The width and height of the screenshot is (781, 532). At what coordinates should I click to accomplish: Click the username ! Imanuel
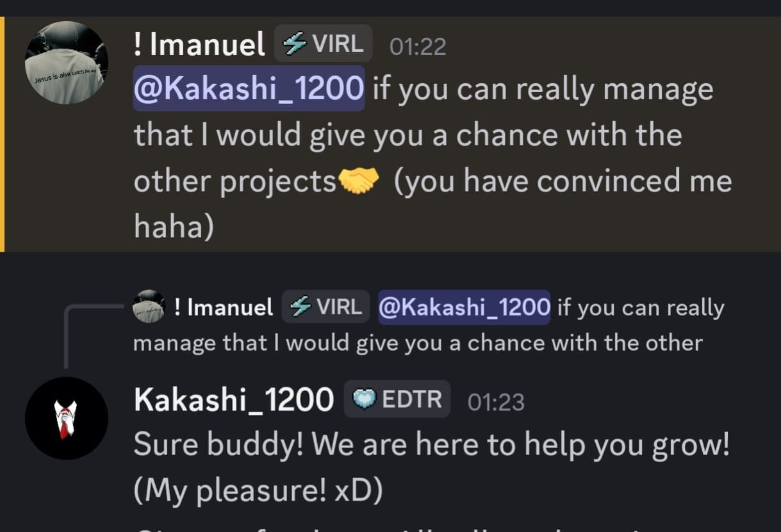(199, 42)
